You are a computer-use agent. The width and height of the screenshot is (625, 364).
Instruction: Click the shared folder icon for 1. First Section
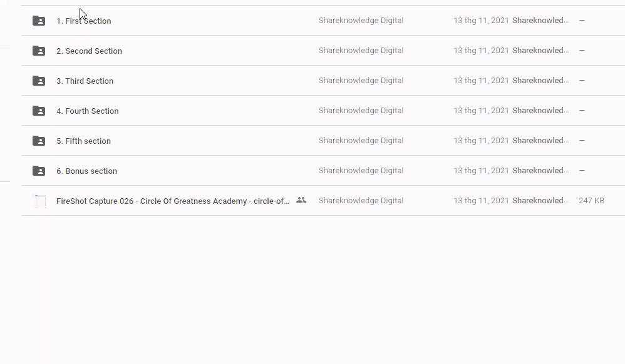[39, 21]
